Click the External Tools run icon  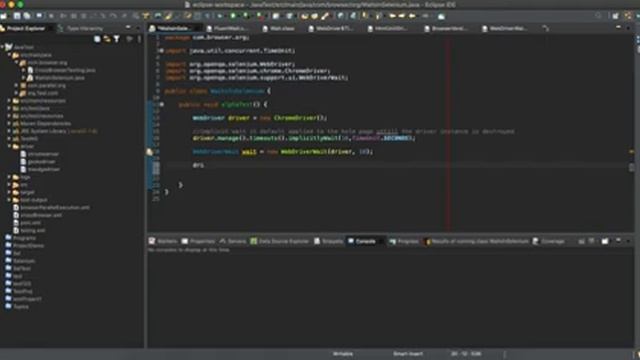[x=260, y=16]
